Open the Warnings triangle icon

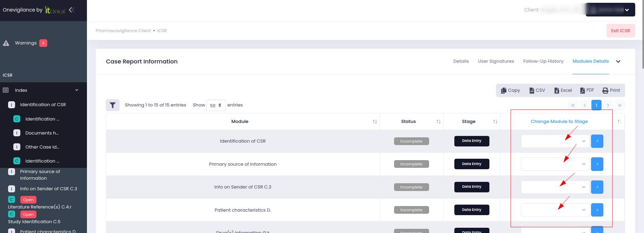6,43
